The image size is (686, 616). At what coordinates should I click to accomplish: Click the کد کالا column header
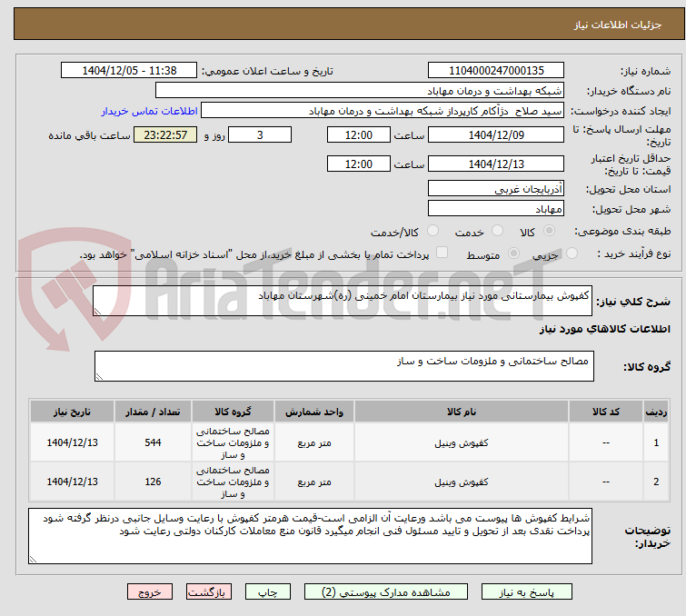pos(606,412)
